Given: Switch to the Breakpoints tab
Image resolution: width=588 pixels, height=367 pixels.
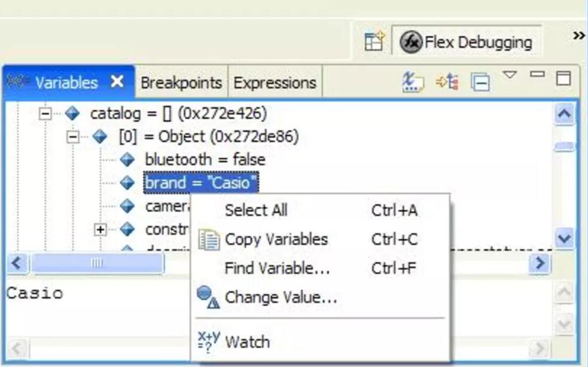Looking at the screenshot, I should [181, 82].
